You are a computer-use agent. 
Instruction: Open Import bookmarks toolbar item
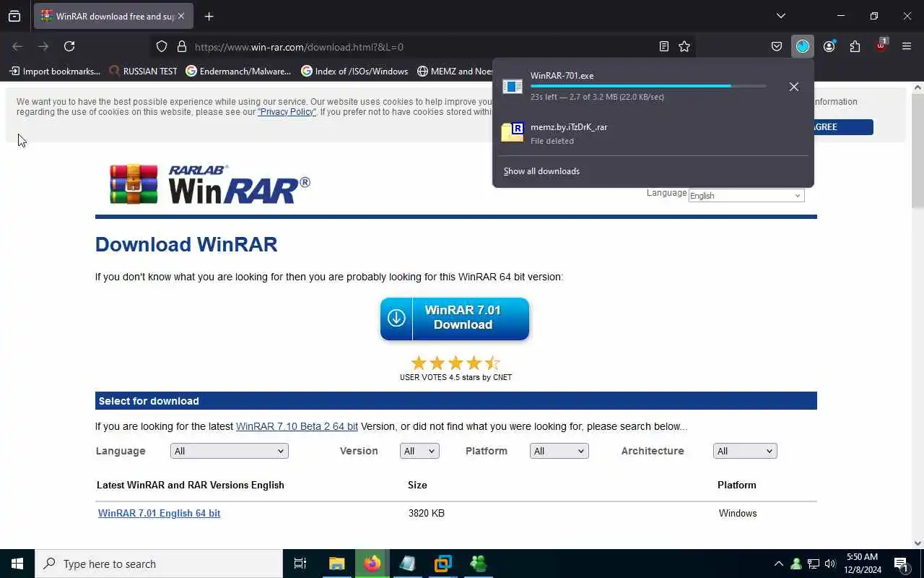pyautogui.click(x=55, y=71)
